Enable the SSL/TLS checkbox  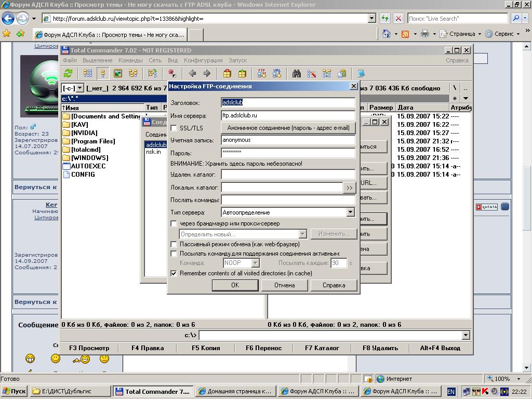tap(174, 128)
